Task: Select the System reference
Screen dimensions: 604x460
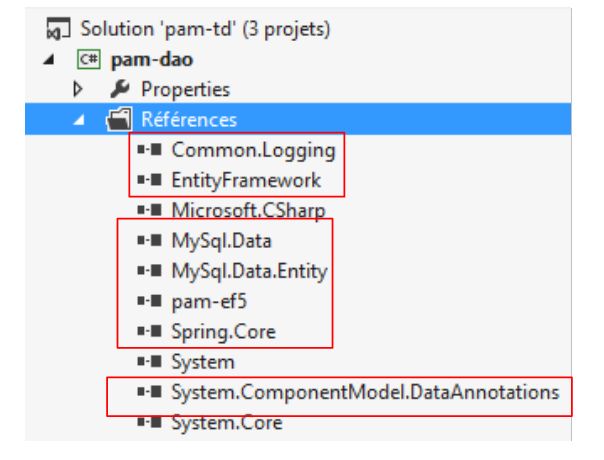Action: (x=203, y=362)
